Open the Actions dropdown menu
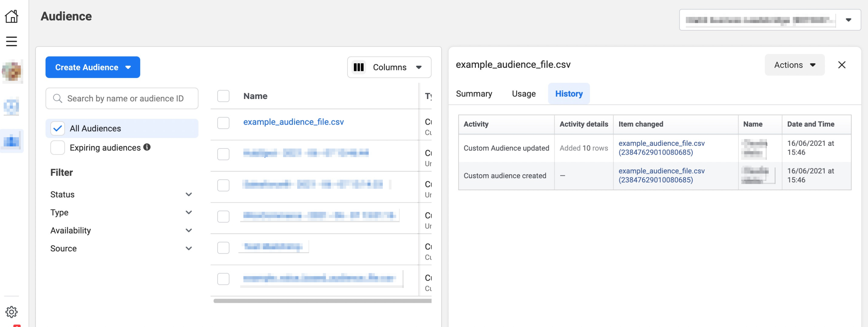Viewport: 868px width, 327px height. [794, 65]
